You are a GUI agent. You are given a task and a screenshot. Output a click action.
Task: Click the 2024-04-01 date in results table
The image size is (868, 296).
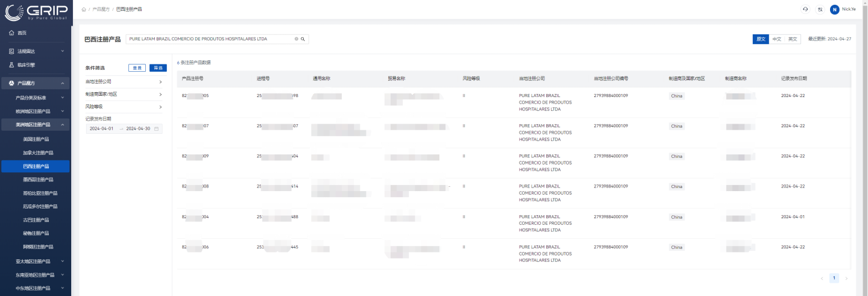click(x=793, y=216)
